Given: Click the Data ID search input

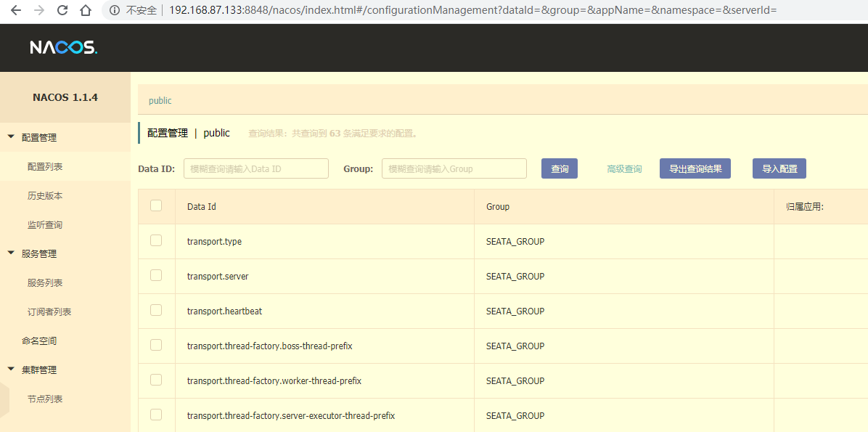Looking at the screenshot, I should [255, 168].
